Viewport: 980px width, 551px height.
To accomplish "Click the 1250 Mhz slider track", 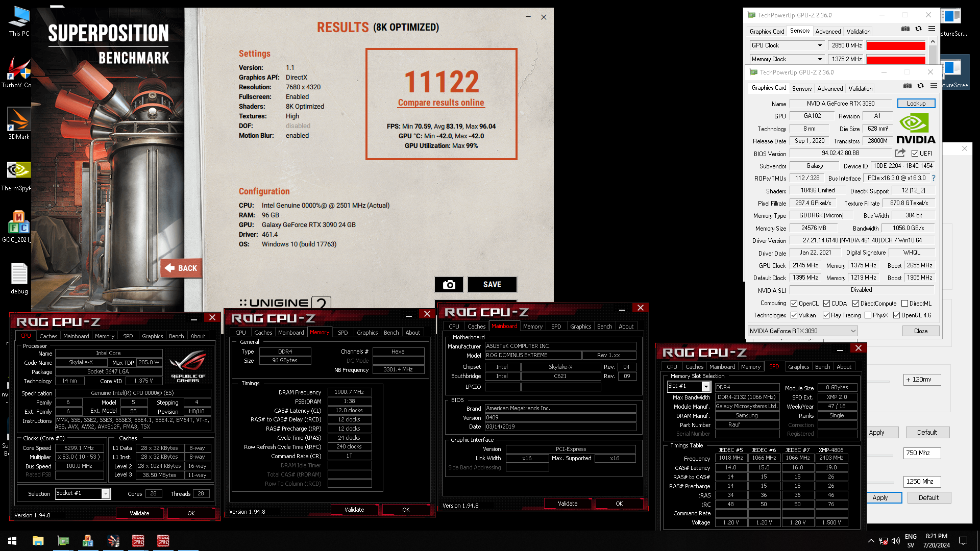I will click(880, 482).
